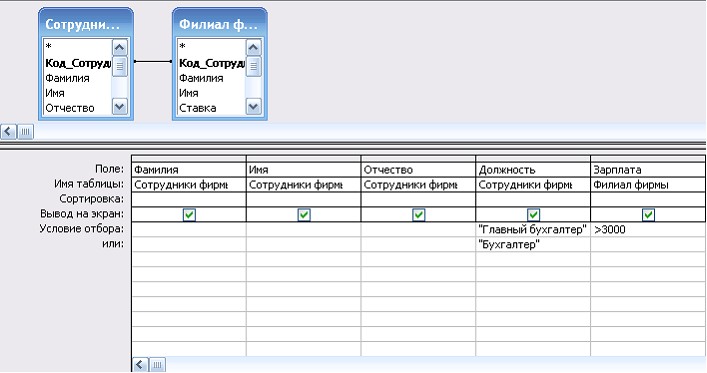
Task: Click или row label
Action: click(113, 244)
